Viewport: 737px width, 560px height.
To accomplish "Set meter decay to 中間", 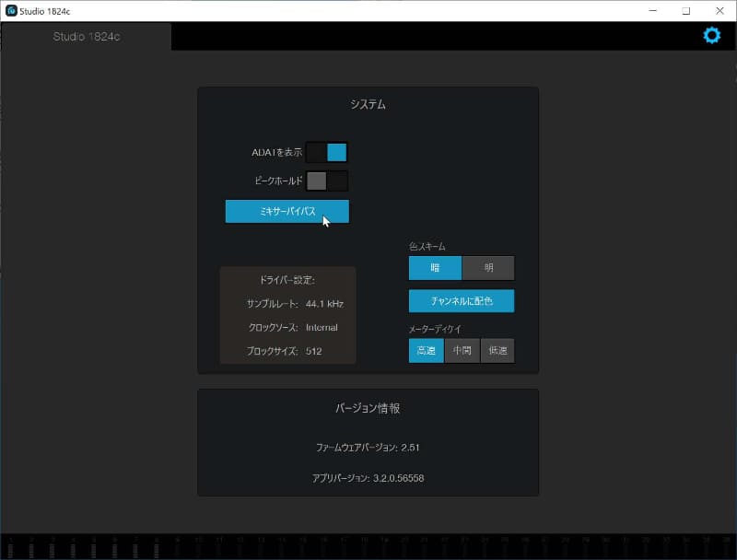I will click(x=462, y=351).
